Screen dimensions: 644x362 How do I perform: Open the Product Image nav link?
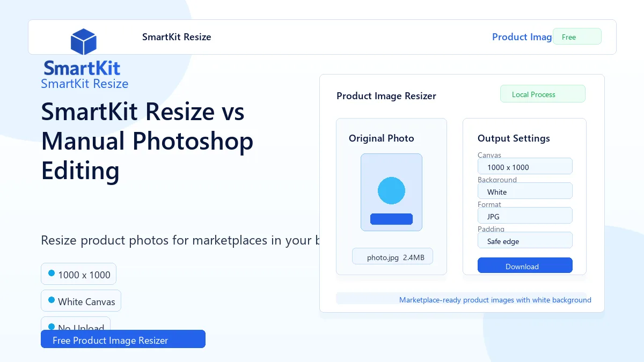(x=522, y=37)
